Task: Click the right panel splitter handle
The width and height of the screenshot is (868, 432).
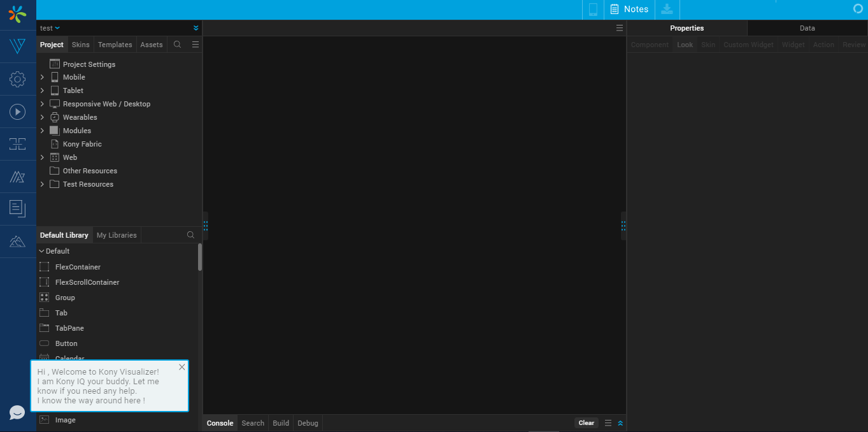Action: click(x=623, y=226)
